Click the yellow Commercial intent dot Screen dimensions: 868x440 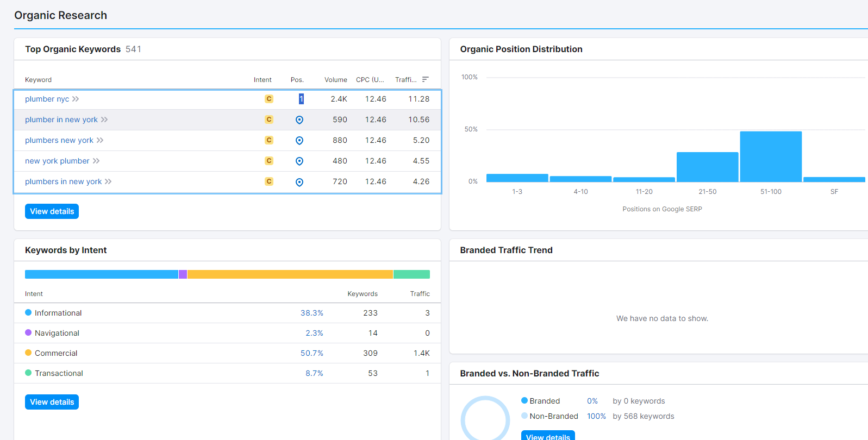28,353
